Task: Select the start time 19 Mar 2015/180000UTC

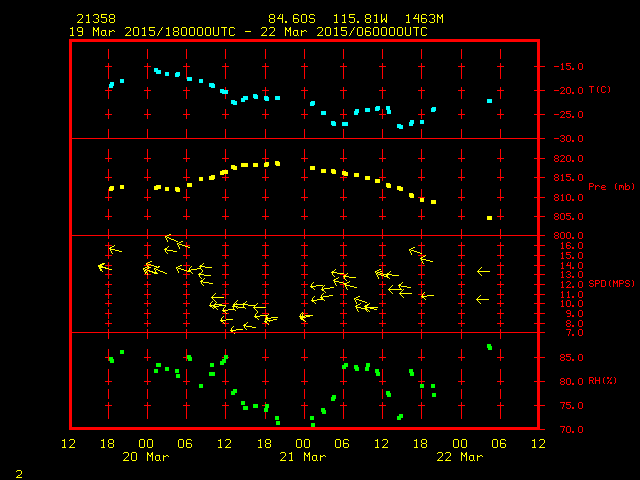Action: [152, 32]
